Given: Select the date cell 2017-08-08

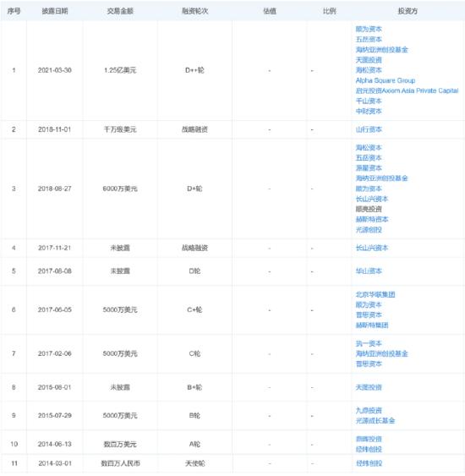Looking at the screenshot, I should click(55, 271).
